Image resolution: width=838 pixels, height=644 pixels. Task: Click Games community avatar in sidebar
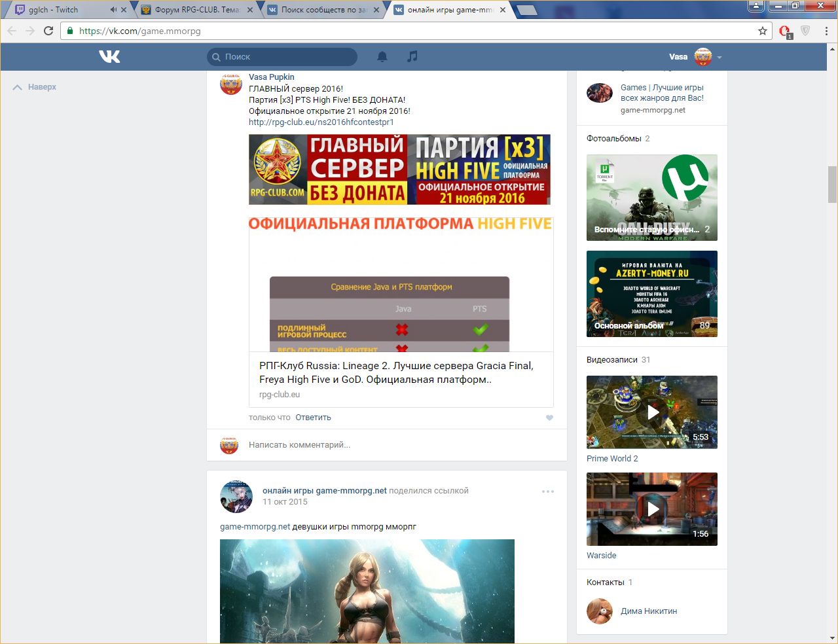[x=600, y=93]
